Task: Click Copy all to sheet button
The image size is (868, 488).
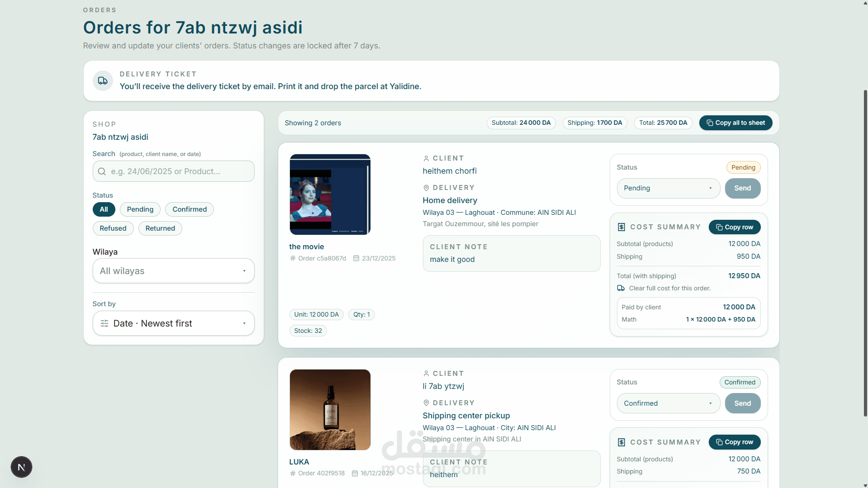Action: tap(736, 123)
